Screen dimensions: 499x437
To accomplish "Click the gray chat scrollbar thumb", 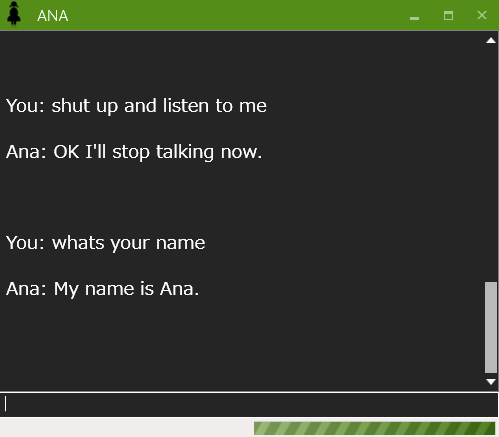I will (x=491, y=327).
